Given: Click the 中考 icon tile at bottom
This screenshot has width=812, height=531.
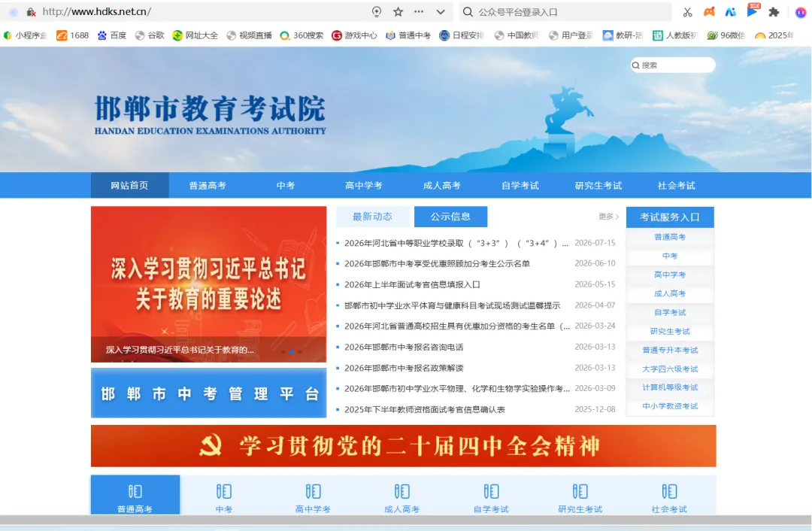Looking at the screenshot, I should click(224, 495).
